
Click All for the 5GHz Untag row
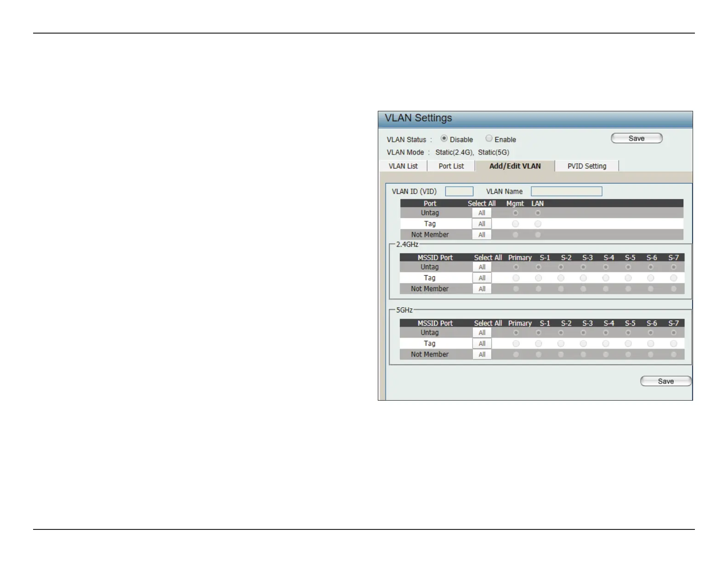coord(482,333)
